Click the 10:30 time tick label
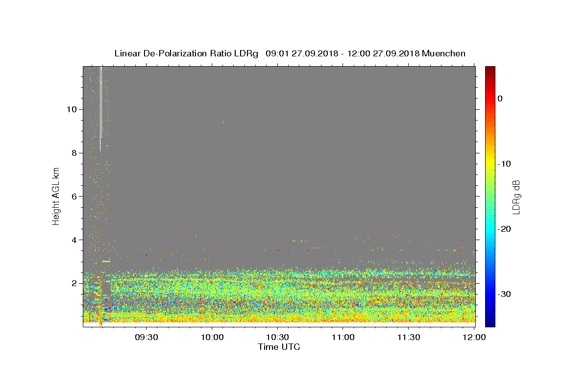Image resolution: width=588 pixels, height=392 pixels. pyautogui.click(x=277, y=337)
